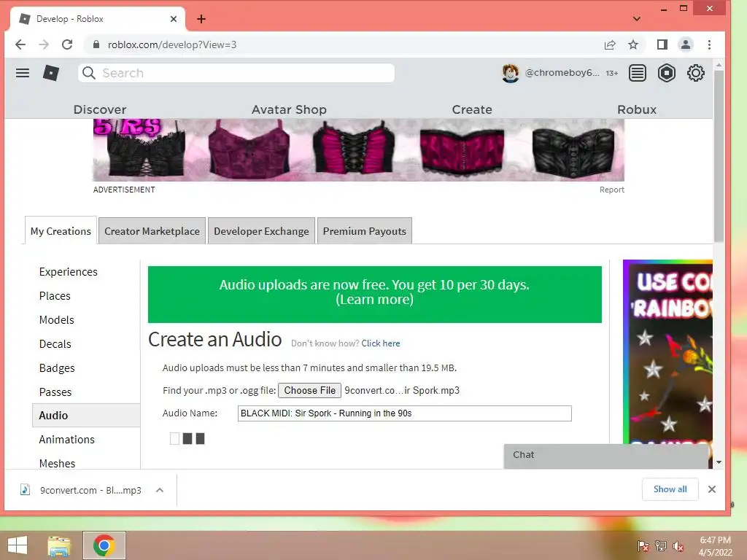Click the corset clothing advertisement banner

(359, 150)
